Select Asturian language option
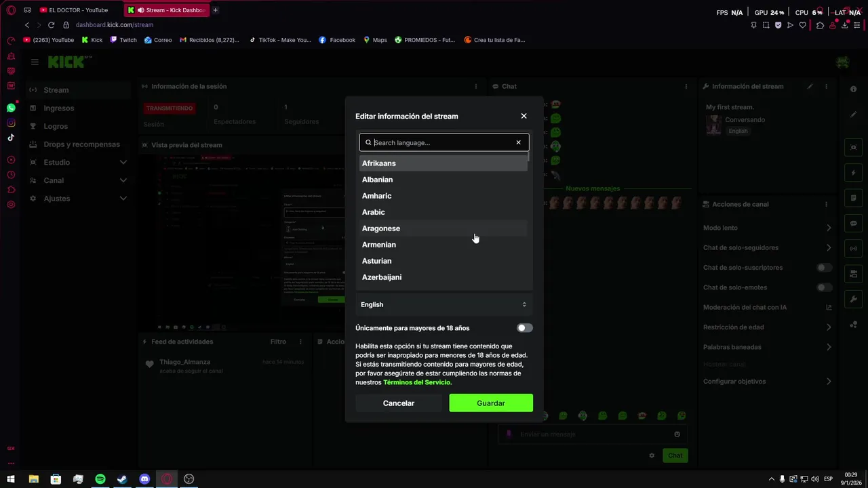The width and height of the screenshot is (868, 488). pyautogui.click(x=443, y=261)
